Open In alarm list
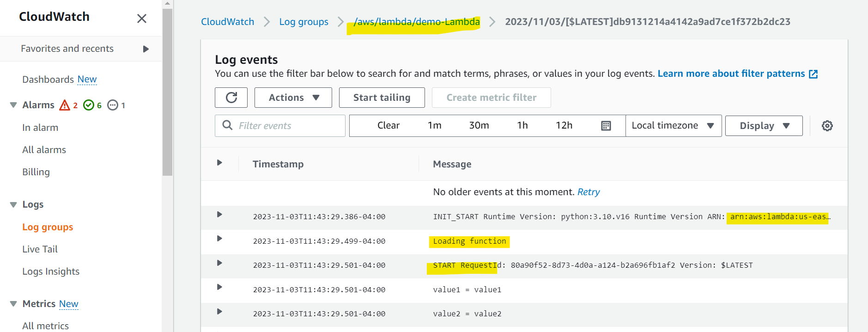Image resolution: width=868 pixels, height=332 pixels. (40, 128)
